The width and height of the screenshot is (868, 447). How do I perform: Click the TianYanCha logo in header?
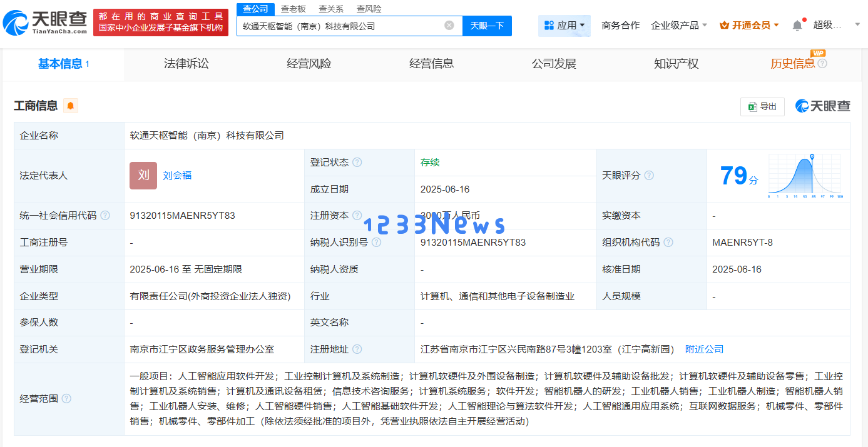coord(45,23)
